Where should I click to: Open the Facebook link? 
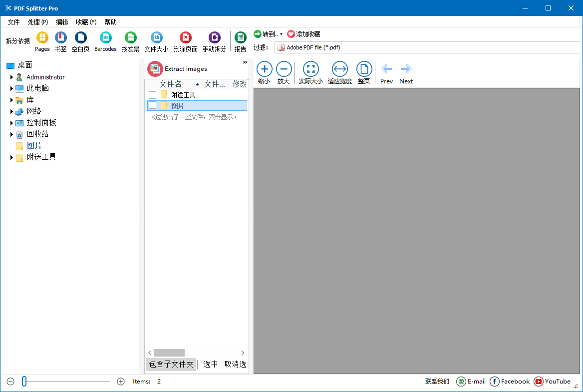510,382
